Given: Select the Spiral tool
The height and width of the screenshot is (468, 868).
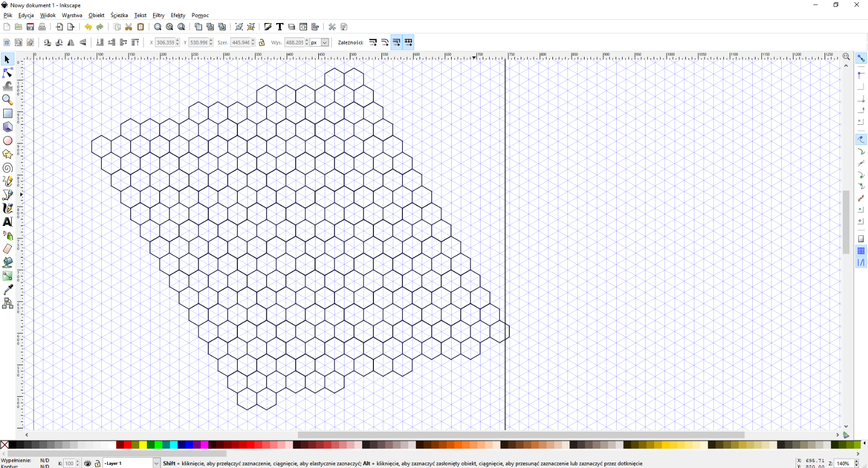Looking at the screenshot, I should pos(8,168).
